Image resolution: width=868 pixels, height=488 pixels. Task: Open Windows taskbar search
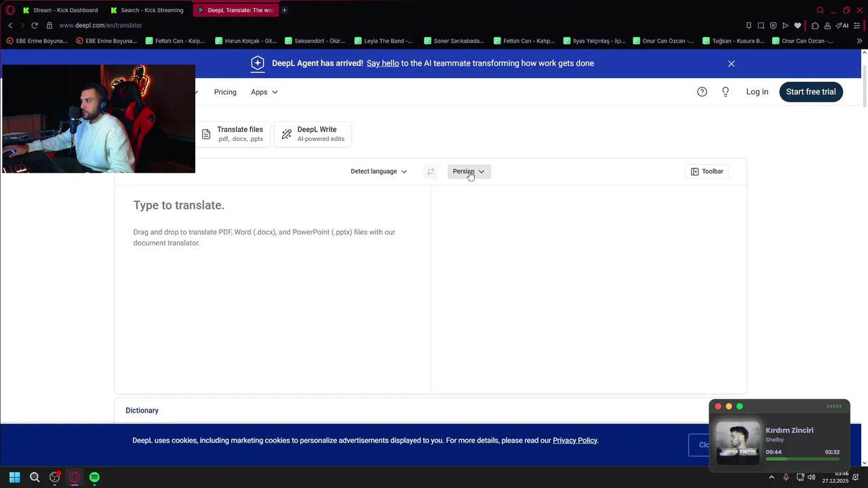coord(35,477)
